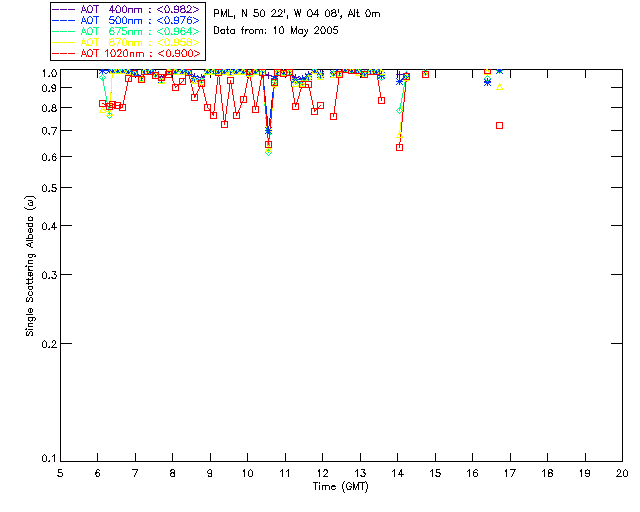Click the y-axis tick label 0.2
The height and width of the screenshot is (512, 640).
[49, 344]
